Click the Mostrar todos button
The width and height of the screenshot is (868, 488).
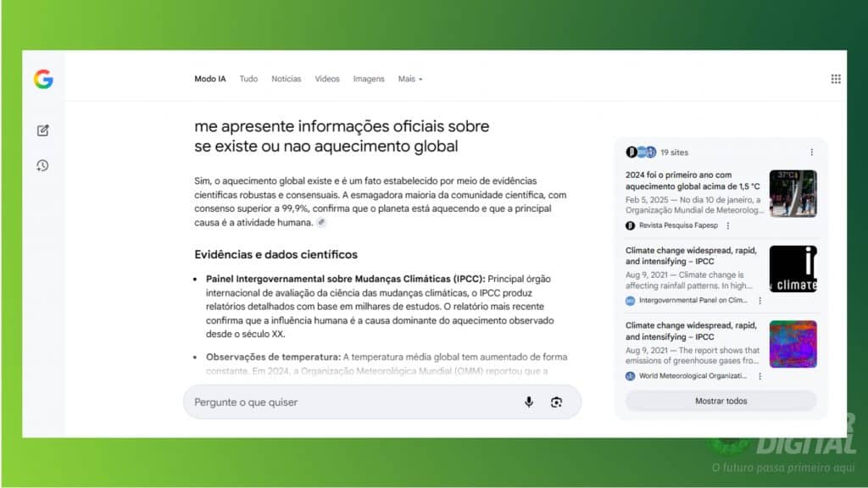720,400
